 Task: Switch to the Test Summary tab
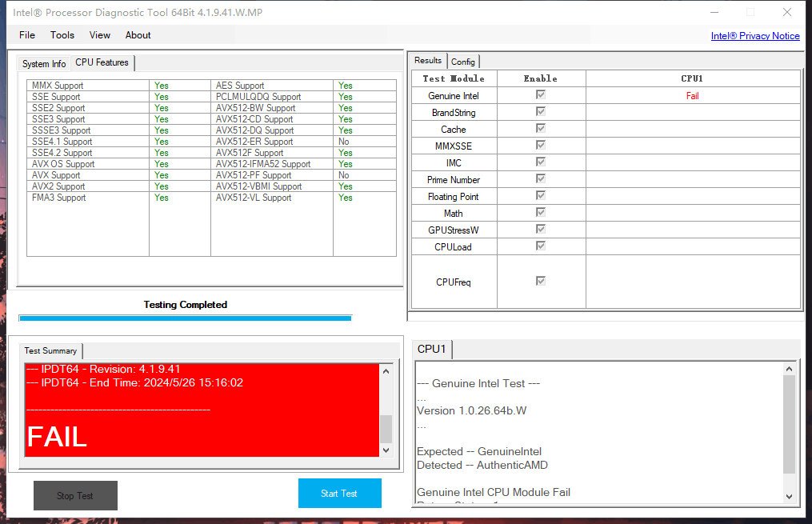pos(50,350)
